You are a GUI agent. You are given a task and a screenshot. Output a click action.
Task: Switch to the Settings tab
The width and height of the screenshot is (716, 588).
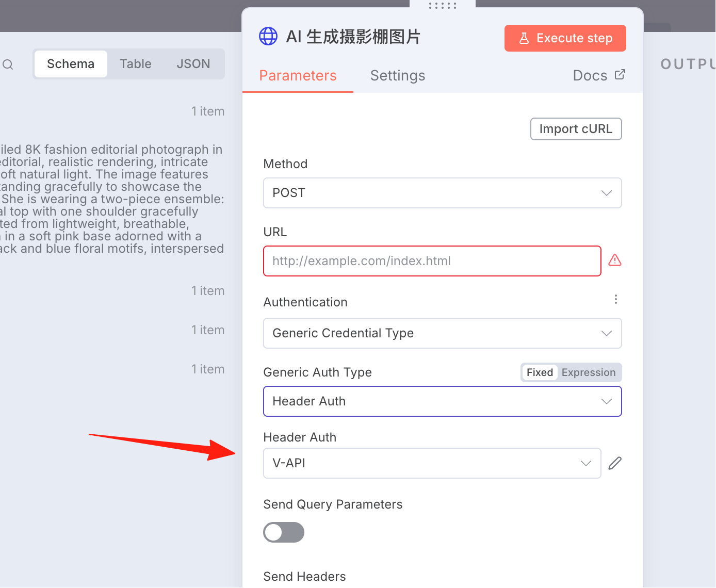coord(398,76)
